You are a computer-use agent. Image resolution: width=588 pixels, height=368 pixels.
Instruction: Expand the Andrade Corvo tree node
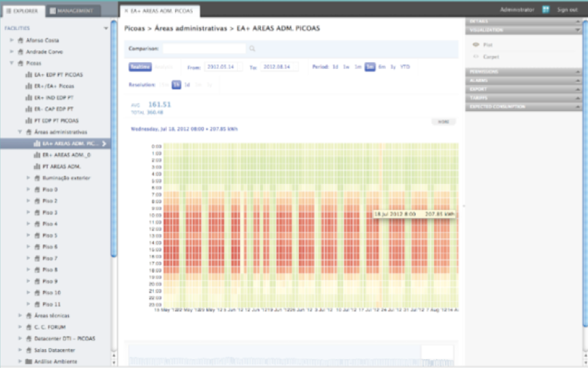12,52
